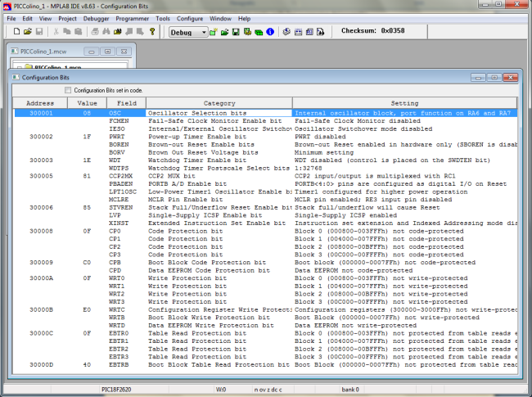Open the Edit menu
Viewport: 532px width, 397px height.
(x=27, y=19)
